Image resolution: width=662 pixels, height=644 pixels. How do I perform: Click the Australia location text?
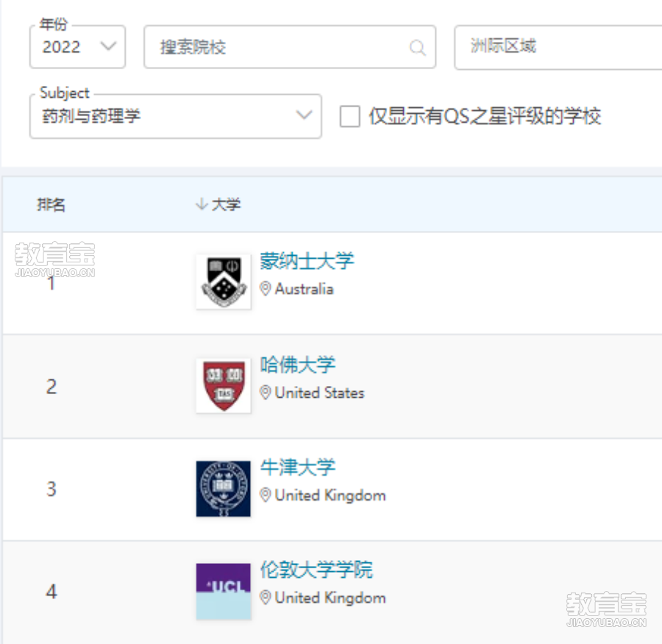pyautogui.click(x=304, y=289)
